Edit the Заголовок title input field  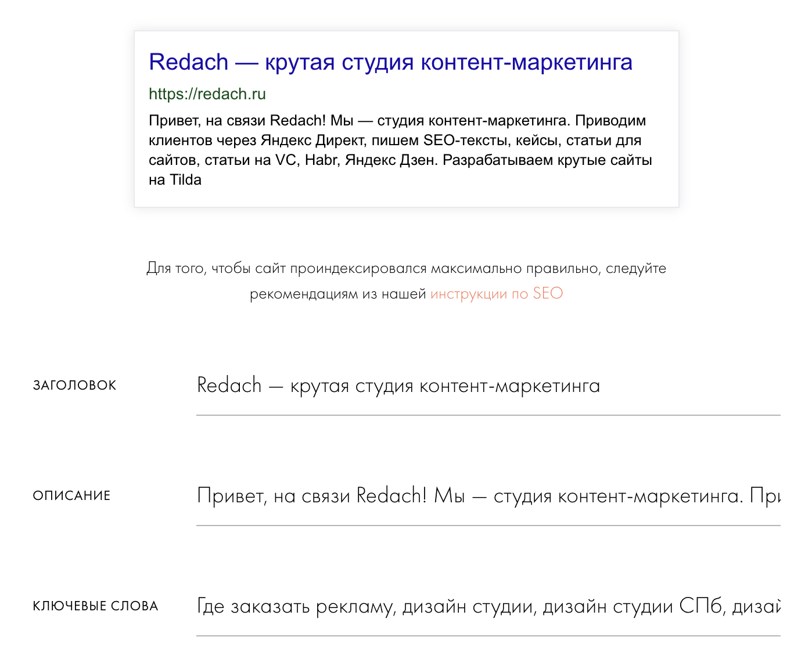pyautogui.click(x=488, y=386)
